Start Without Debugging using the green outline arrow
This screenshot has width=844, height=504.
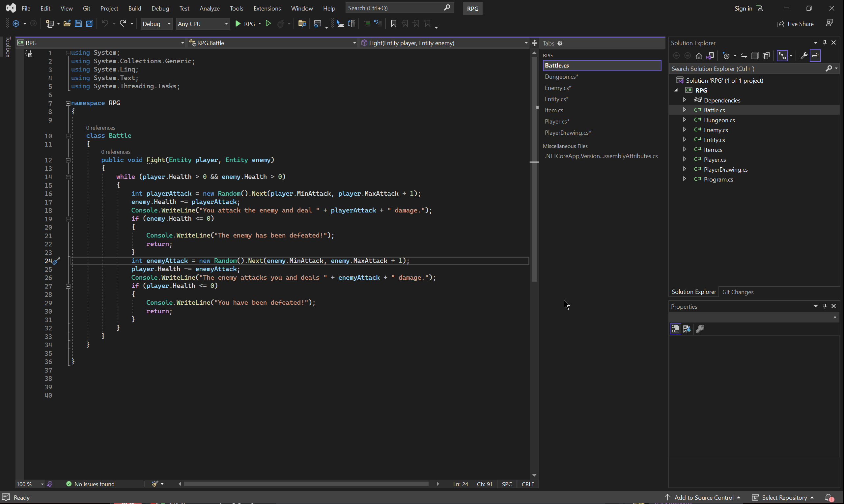pos(268,24)
